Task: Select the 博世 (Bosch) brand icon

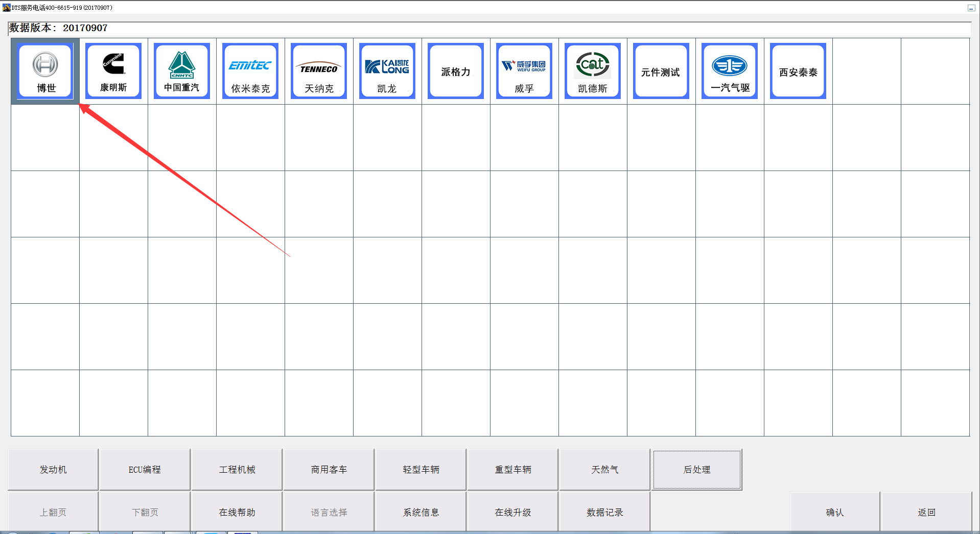Action: (x=45, y=70)
